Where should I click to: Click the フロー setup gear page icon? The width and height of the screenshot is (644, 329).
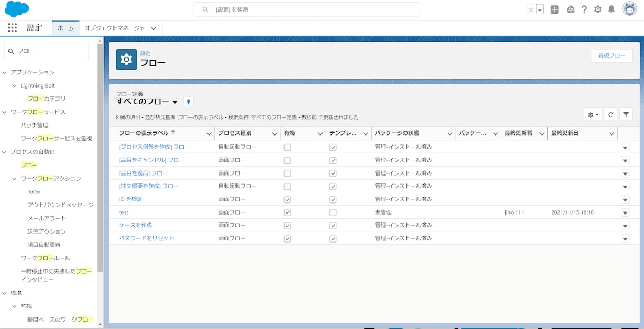[x=126, y=59]
